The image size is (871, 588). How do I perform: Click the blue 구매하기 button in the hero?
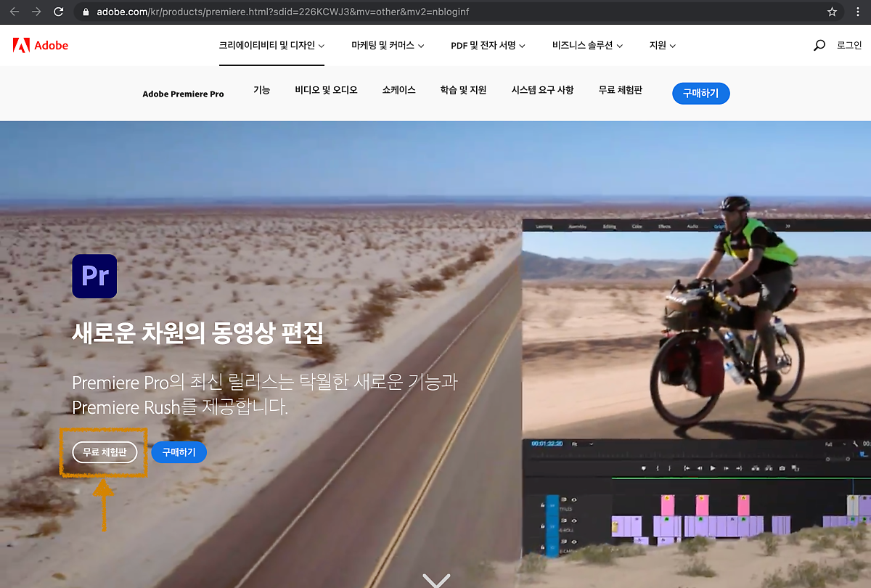[x=179, y=452]
